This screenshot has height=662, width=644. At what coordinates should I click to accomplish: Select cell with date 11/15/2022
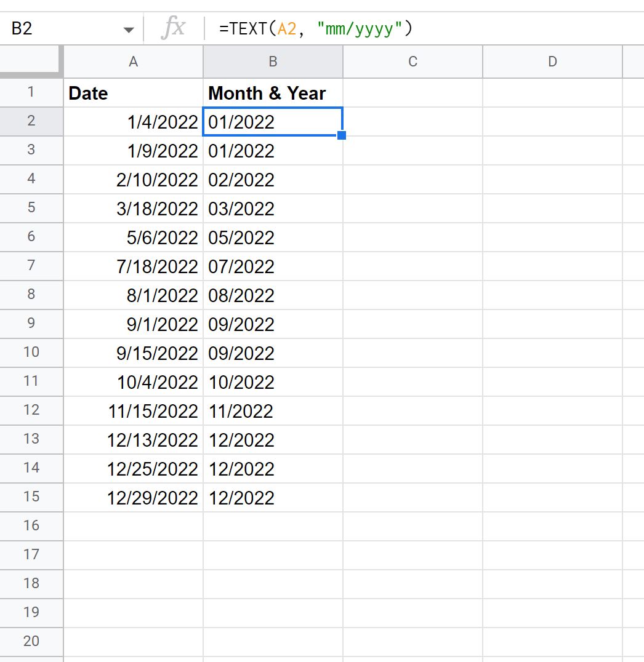point(133,411)
